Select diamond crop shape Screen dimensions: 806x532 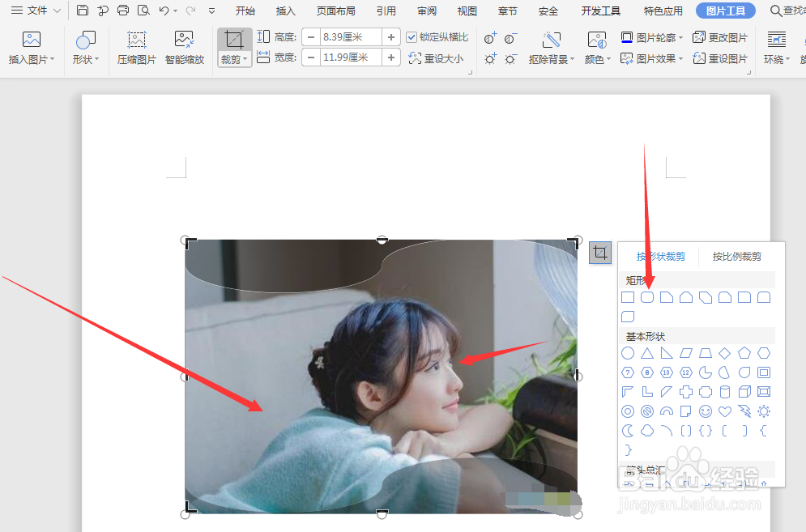[725, 353]
